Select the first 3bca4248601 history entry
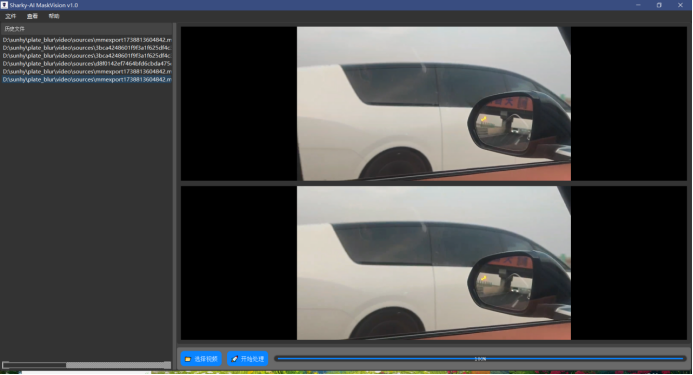This screenshot has width=693, height=375. click(87, 48)
